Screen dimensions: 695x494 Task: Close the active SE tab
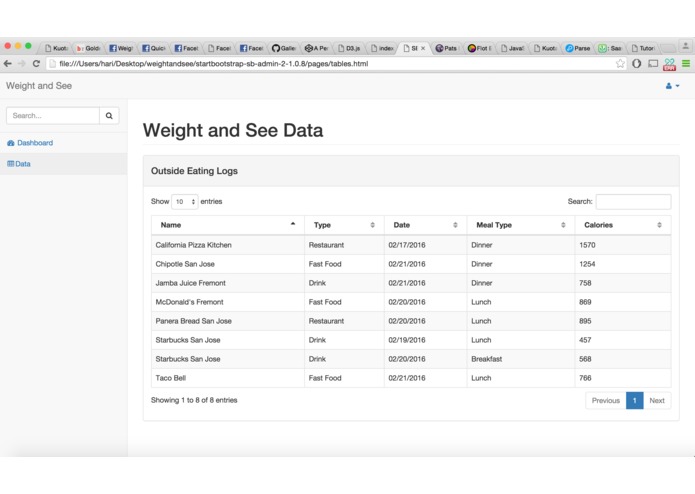click(x=423, y=48)
